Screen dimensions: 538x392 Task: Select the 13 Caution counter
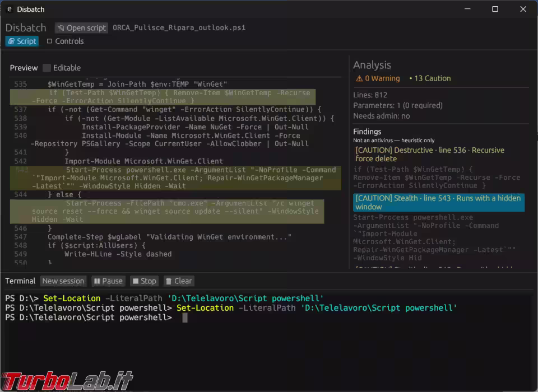click(430, 78)
